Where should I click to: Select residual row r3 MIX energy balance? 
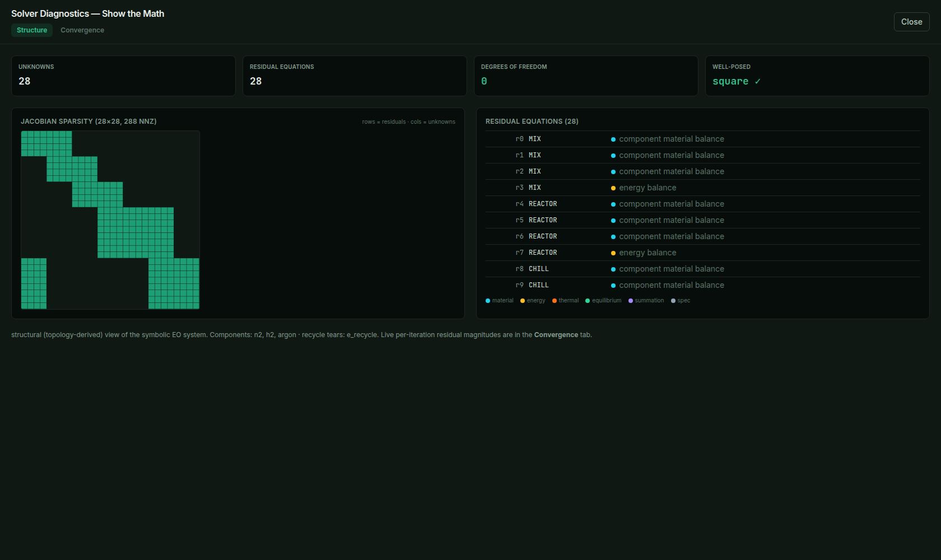point(702,188)
